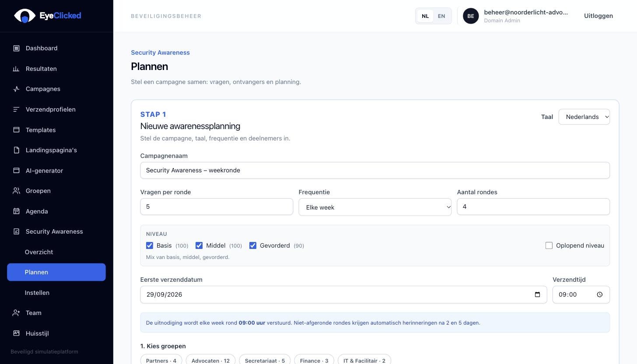Click the Agenda calendar icon in sidebar

point(16,211)
